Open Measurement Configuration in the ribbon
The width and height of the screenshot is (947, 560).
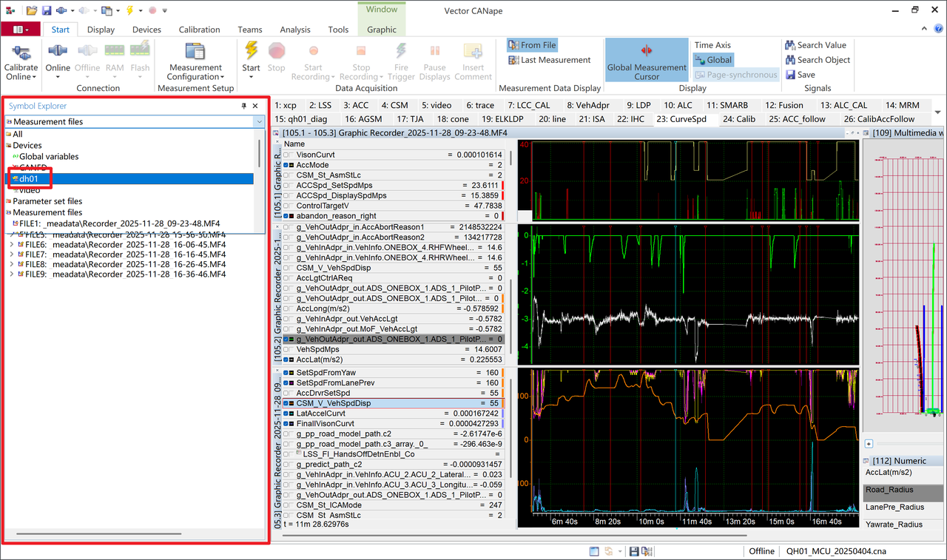(x=195, y=53)
